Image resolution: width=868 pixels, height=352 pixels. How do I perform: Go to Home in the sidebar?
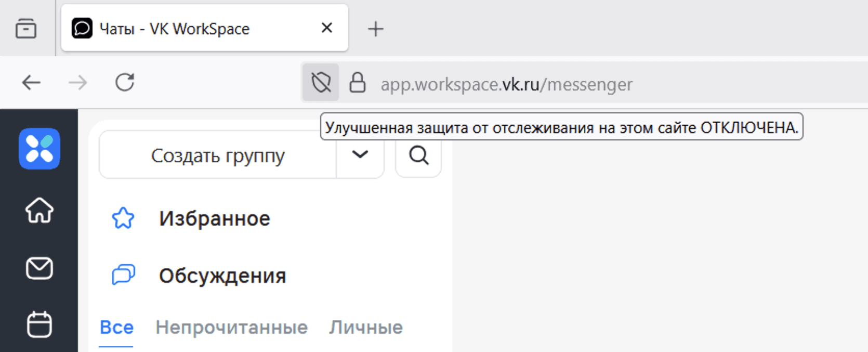(40, 211)
